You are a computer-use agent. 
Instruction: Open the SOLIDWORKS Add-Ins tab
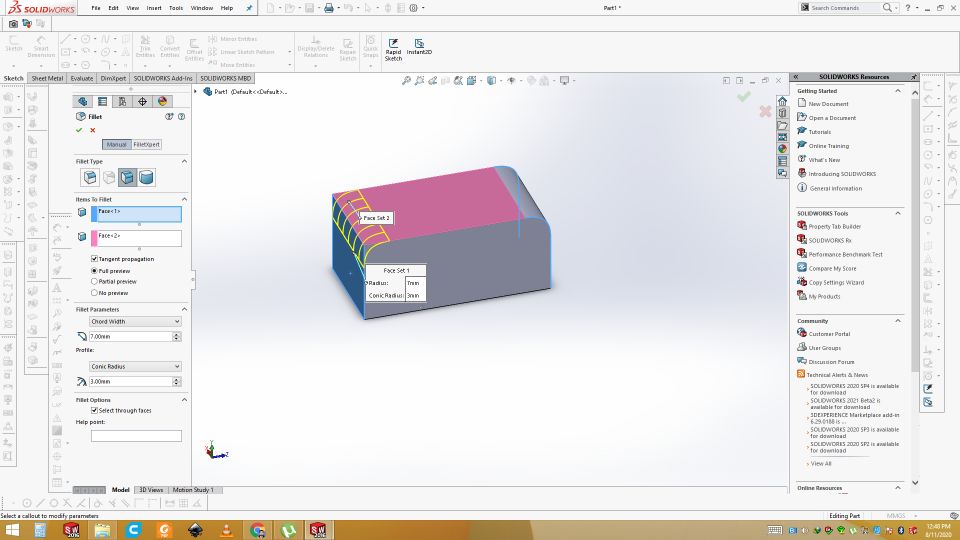pos(163,78)
